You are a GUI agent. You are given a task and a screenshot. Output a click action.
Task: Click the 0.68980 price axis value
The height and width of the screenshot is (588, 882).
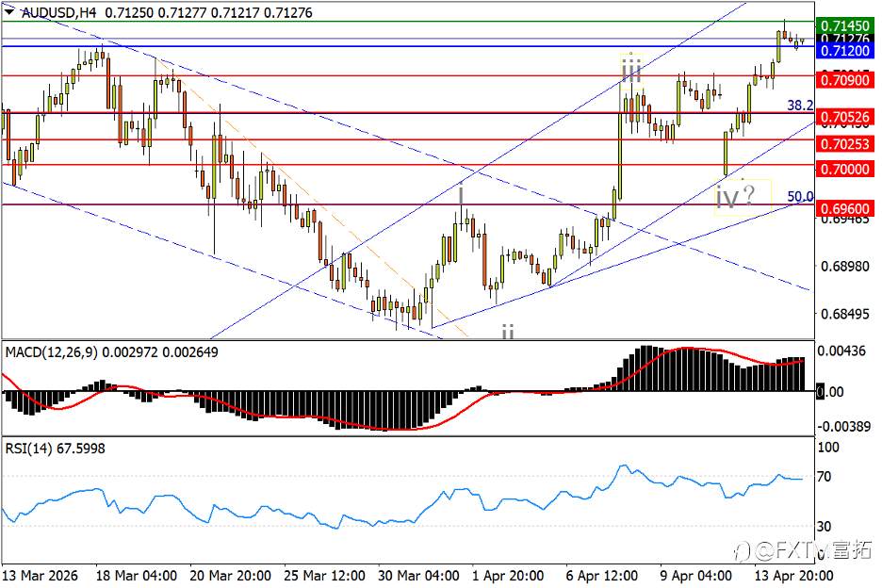click(x=845, y=266)
